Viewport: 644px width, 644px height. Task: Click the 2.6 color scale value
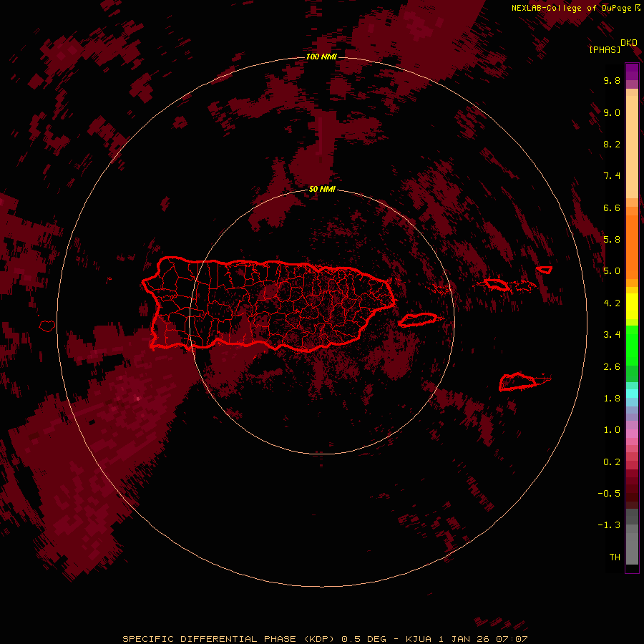coord(612,367)
